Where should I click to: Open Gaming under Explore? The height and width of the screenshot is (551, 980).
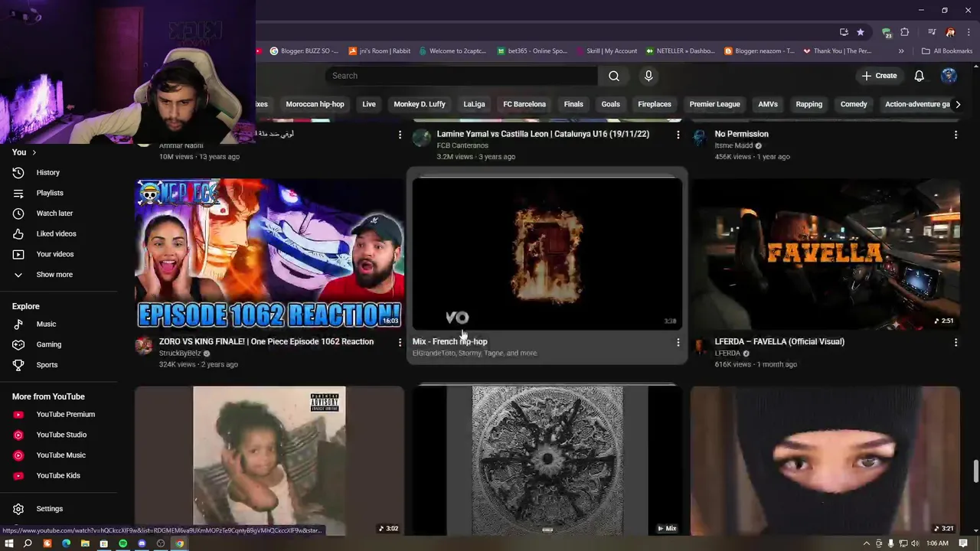(58, 344)
